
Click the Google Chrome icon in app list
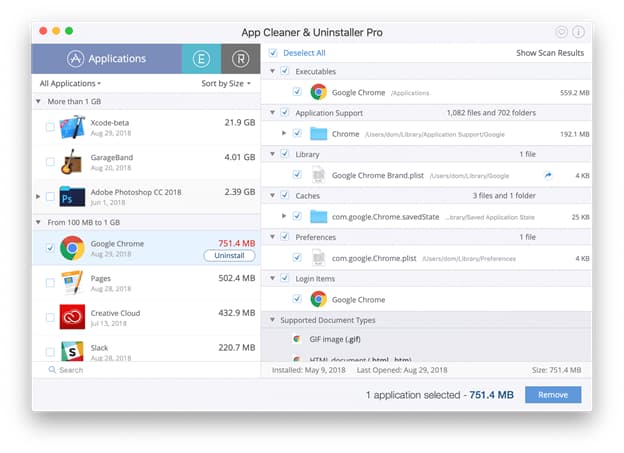(72, 248)
